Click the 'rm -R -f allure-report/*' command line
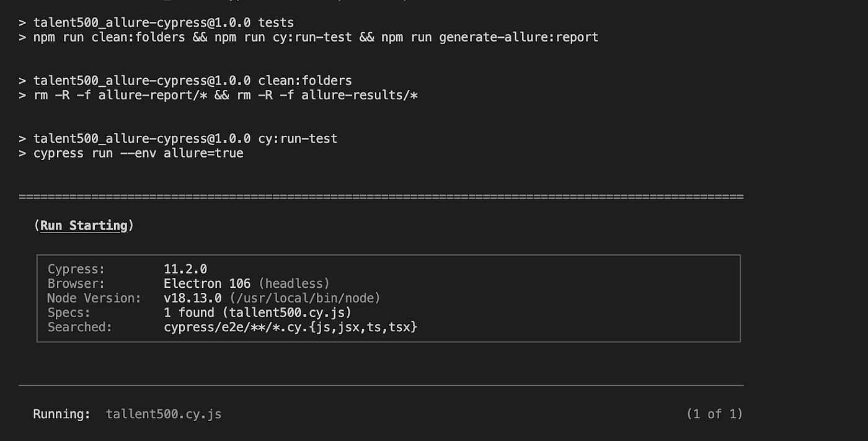Image resolution: width=868 pixels, height=441 pixels. pos(218,96)
